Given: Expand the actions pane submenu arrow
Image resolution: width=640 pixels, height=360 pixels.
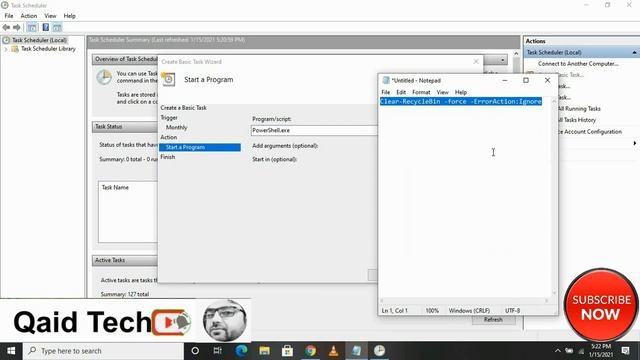Looking at the screenshot, I should pyautogui.click(x=635, y=143).
